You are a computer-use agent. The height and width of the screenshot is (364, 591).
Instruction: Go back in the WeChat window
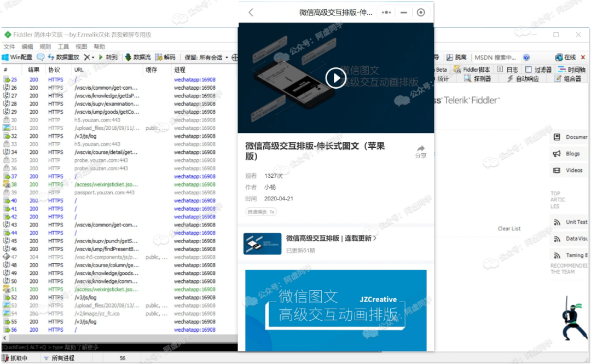click(x=251, y=13)
